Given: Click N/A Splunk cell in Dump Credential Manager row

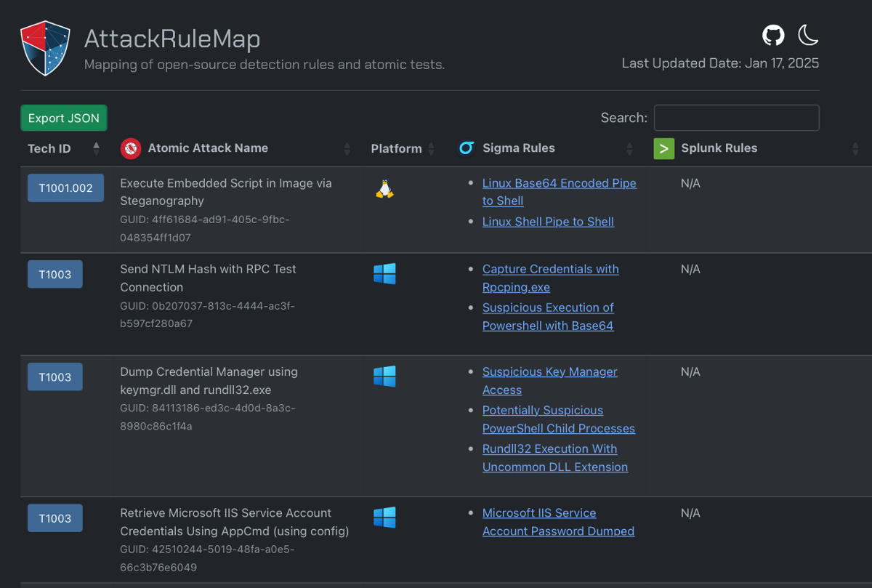Looking at the screenshot, I should point(690,371).
